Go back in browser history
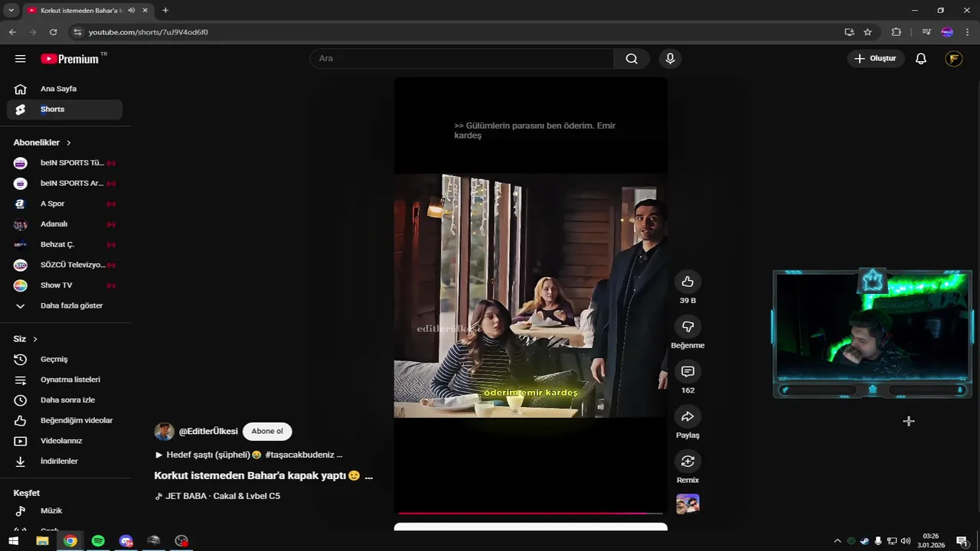This screenshot has width=980, height=551. coord(12,32)
